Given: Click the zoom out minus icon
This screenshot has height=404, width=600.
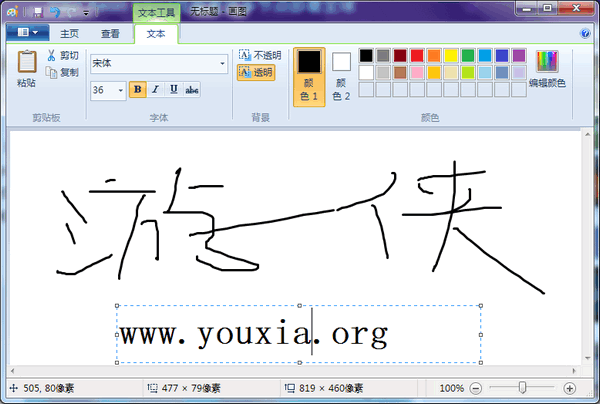Looking at the screenshot, I should click(476, 388).
